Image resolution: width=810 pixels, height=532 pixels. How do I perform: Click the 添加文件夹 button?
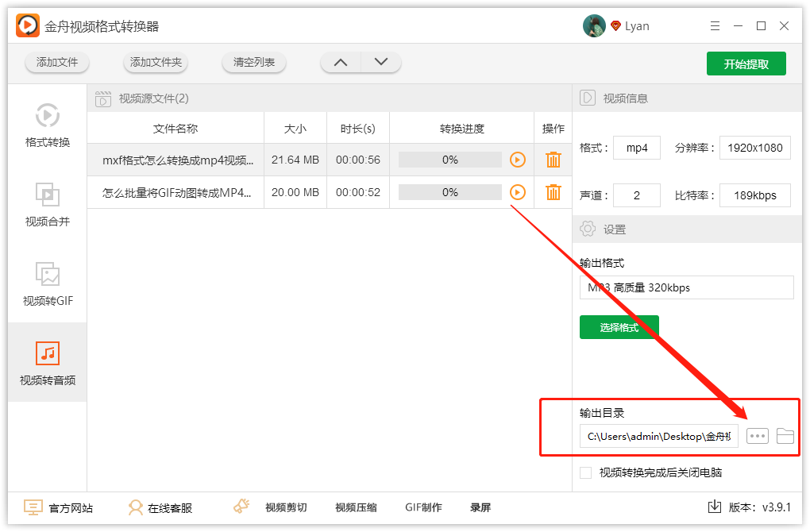coord(156,63)
